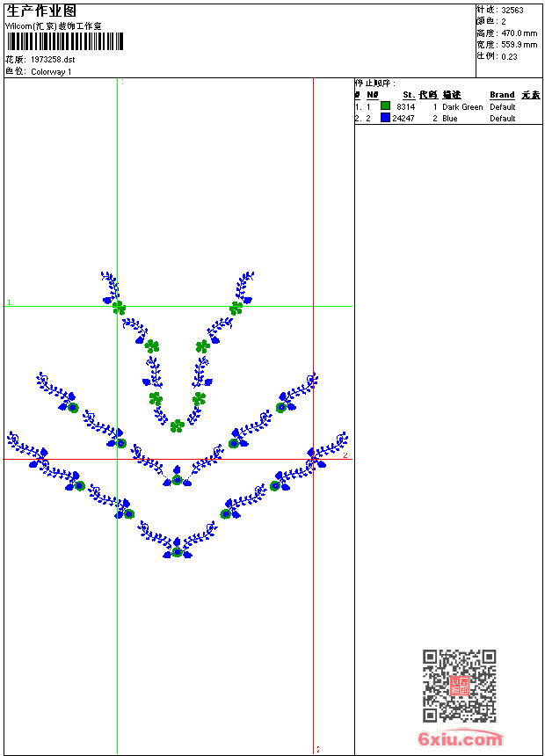Click the width value '559.9 mm'
This screenshot has width=545, height=756.
click(x=519, y=44)
